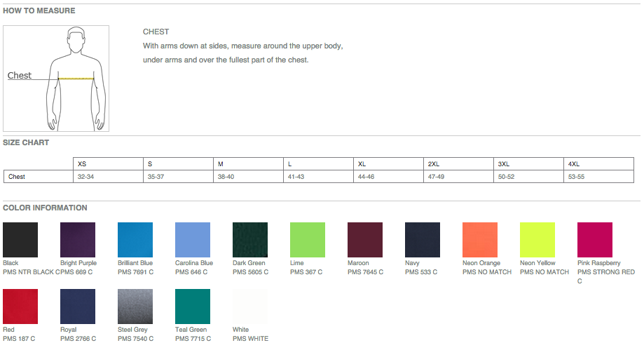This screenshot has width=644, height=350.
Task: Click the Black color swatch
Action: pos(20,240)
